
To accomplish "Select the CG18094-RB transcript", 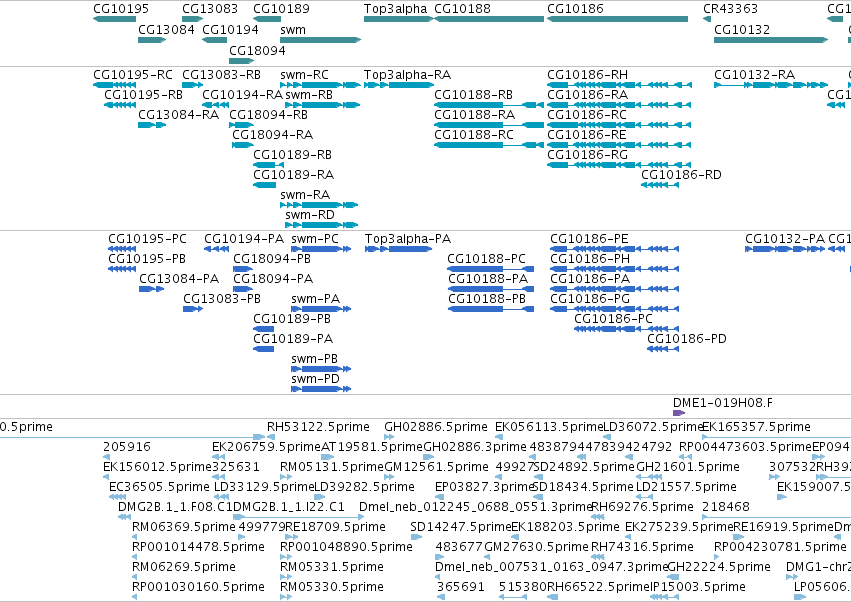I will pos(242,125).
